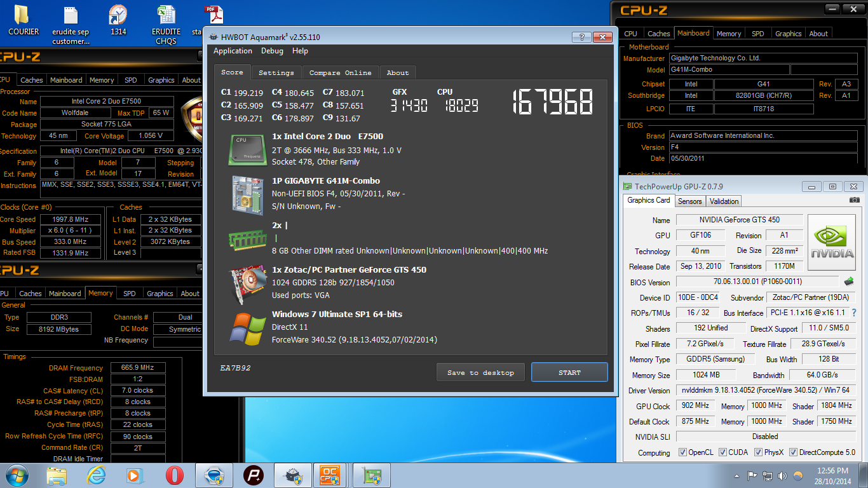The image size is (868, 488).
Task: Click the hash code EA7B92
Action: pyautogui.click(x=234, y=368)
